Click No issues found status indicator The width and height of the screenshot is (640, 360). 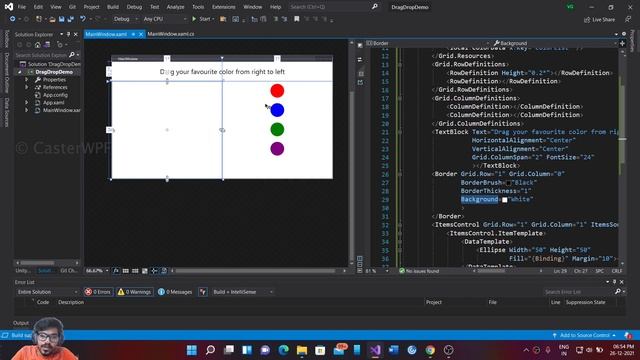click(419, 271)
